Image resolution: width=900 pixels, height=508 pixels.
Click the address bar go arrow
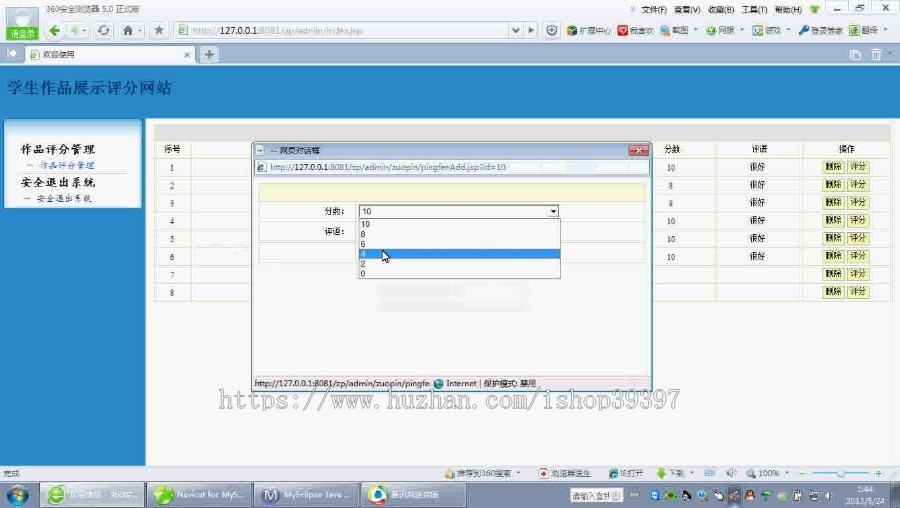point(531,30)
